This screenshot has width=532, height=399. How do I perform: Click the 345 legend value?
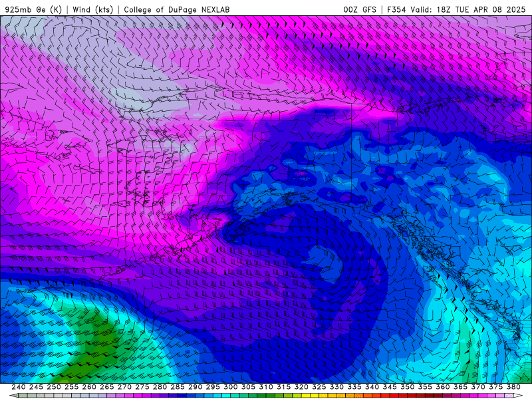(x=390, y=387)
